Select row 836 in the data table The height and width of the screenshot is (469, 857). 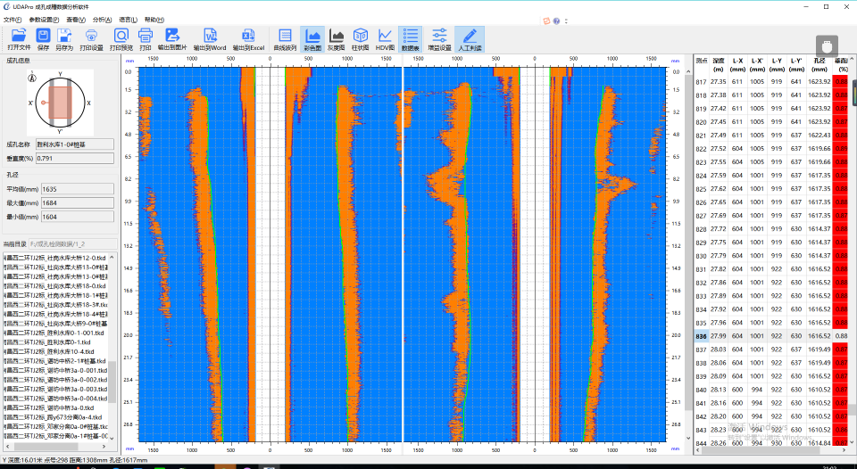(x=702, y=336)
